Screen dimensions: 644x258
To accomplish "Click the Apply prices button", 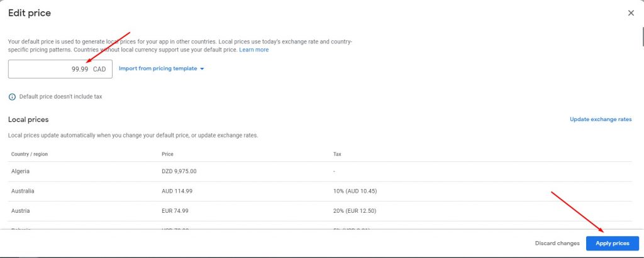I will [x=612, y=243].
